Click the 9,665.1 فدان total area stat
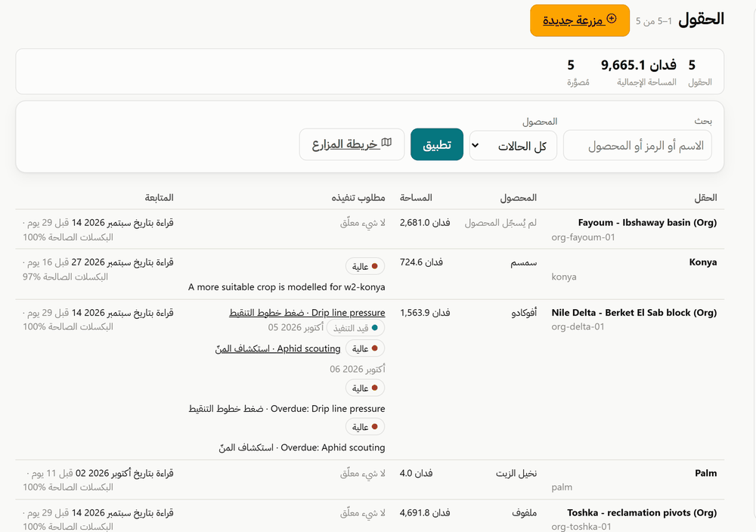The image size is (756, 532). 638,64
